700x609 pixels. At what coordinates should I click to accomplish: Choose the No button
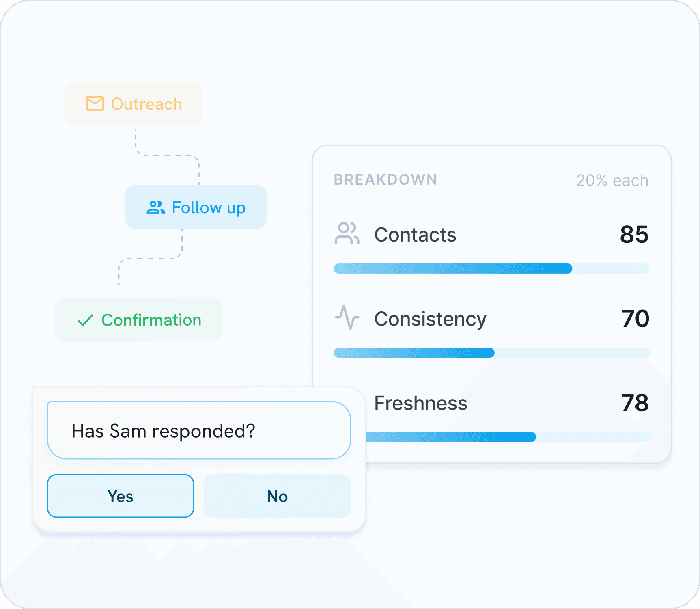click(277, 496)
